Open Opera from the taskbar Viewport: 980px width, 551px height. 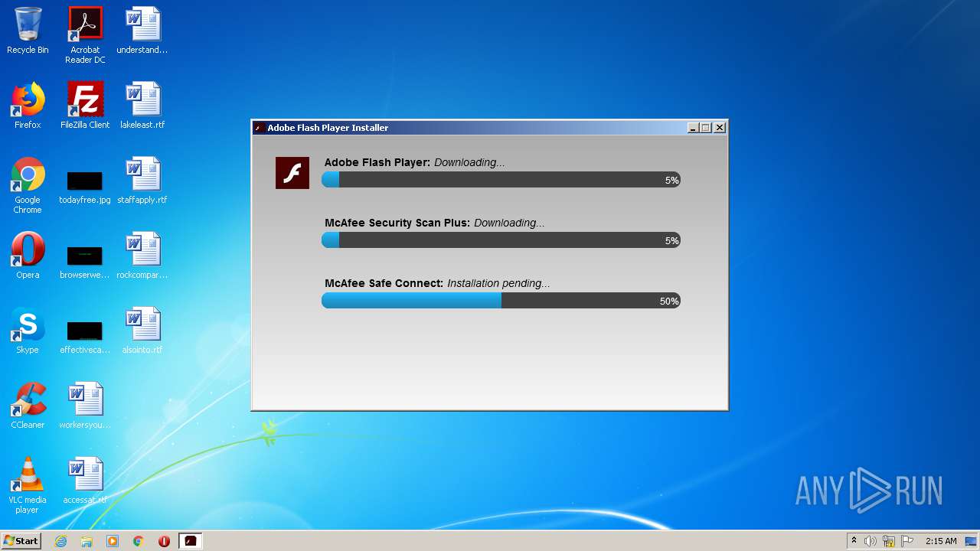pos(164,541)
